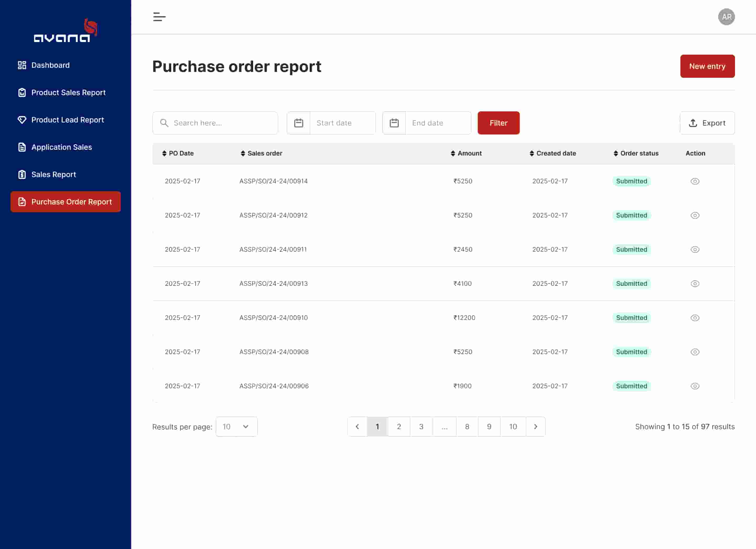Open Results per page dropdown
756x549 pixels.
236,427
